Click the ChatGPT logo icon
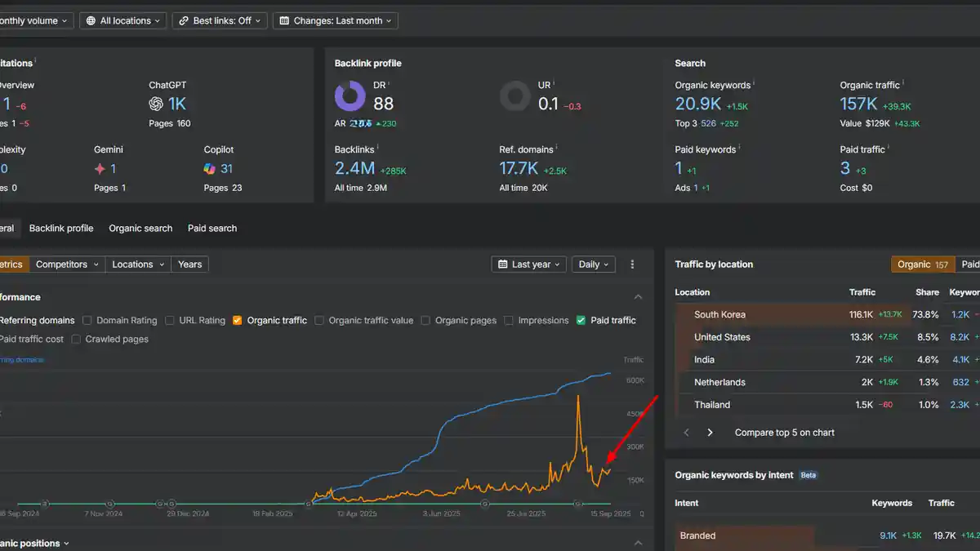Viewport: 980px width, 551px height. [x=156, y=104]
